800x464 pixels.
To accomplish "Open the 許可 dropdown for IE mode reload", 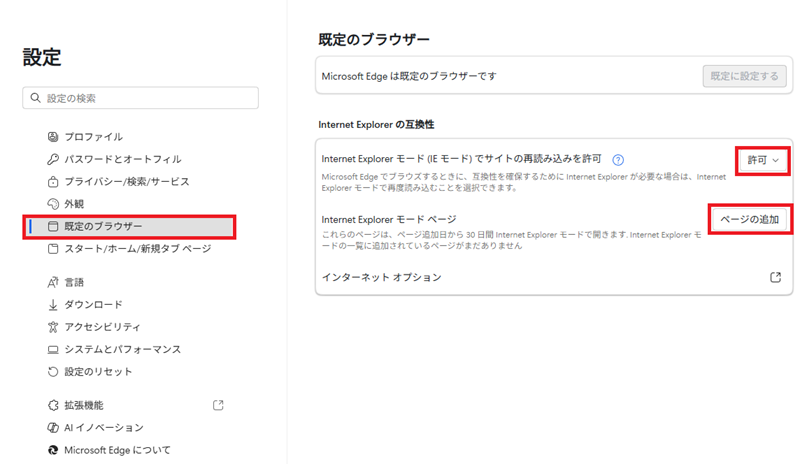I will click(x=763, y=160).
